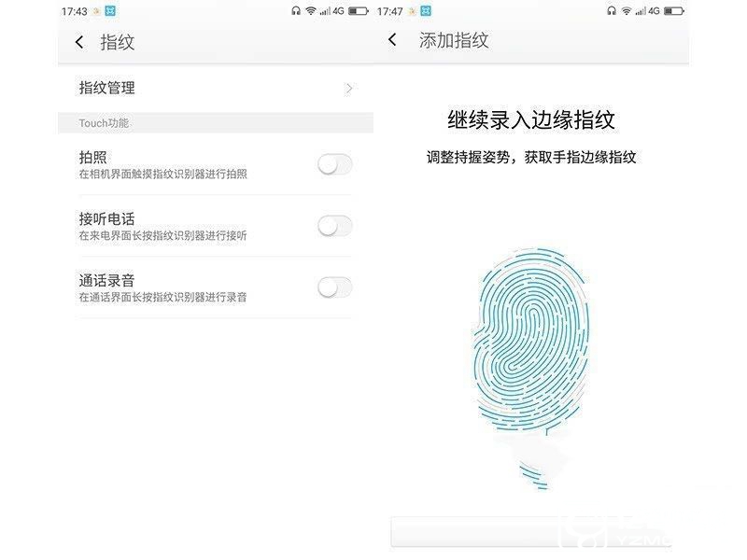Tap the 添加指纹 page title

pos(454,40)
